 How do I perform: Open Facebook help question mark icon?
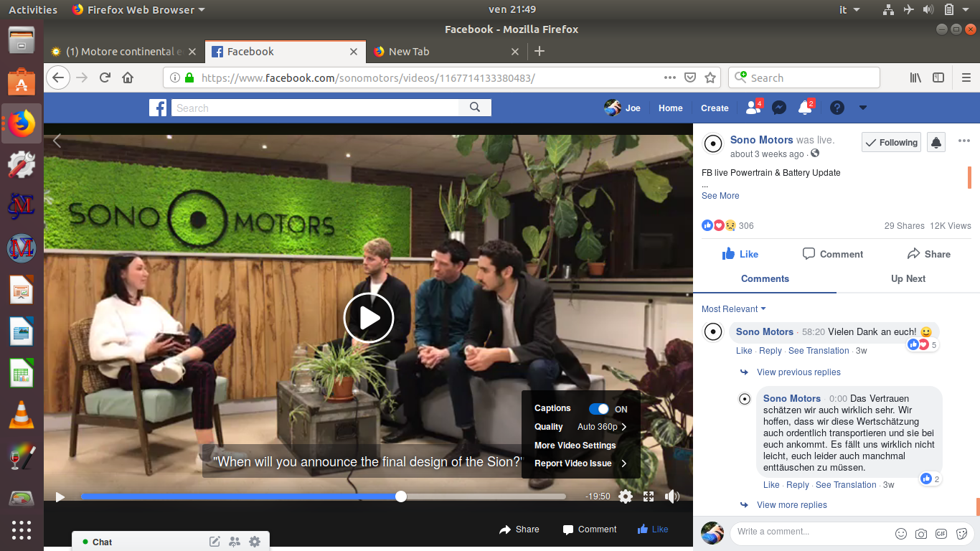(837, 108)
